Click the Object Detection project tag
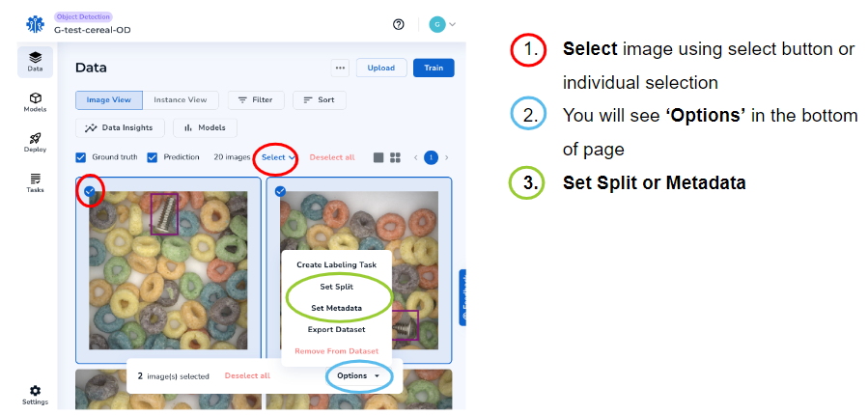Image resolution: width=868 pixels, height=415 pixels. [x=84, y=17]
